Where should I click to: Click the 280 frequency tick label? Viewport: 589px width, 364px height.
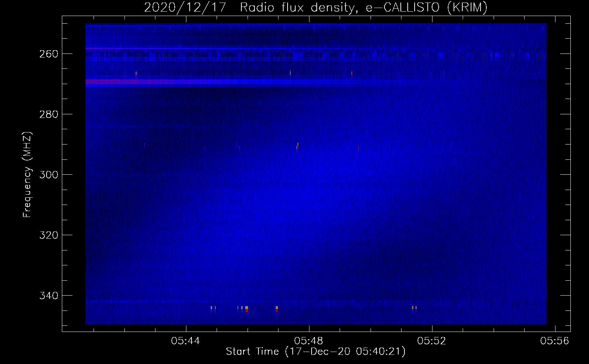point(48,114)
